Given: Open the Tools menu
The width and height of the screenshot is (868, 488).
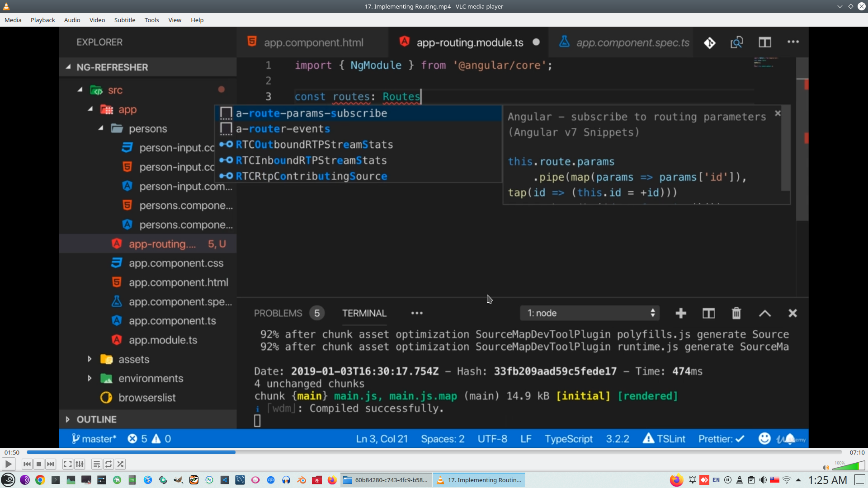Looking at the screenshot, I should pos(151,20).
